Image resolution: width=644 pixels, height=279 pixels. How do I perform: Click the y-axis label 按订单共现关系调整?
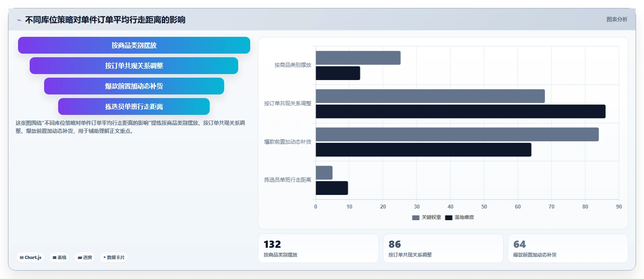[288, 103]
